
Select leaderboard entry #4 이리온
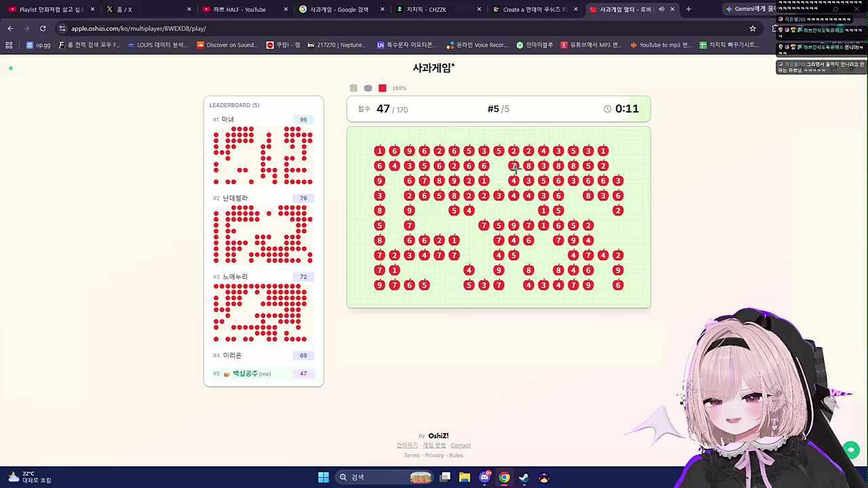tap(263, 355)
